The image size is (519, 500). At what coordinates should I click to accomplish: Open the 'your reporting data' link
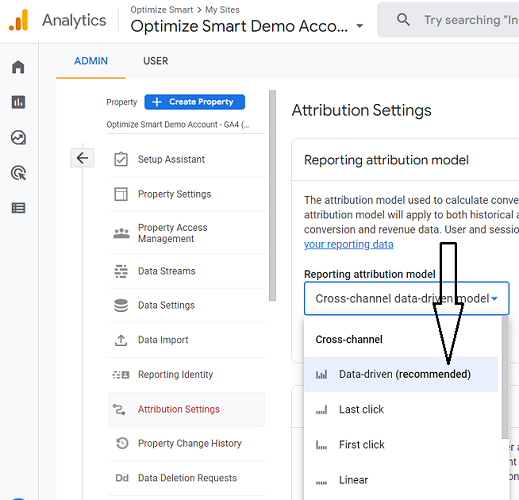[x=349, y=244]
